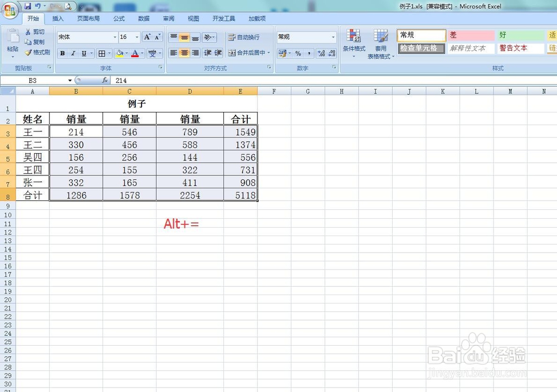Click the Name Box showing B3
This screenshot has height=392, width=557.
coord(33,81)
